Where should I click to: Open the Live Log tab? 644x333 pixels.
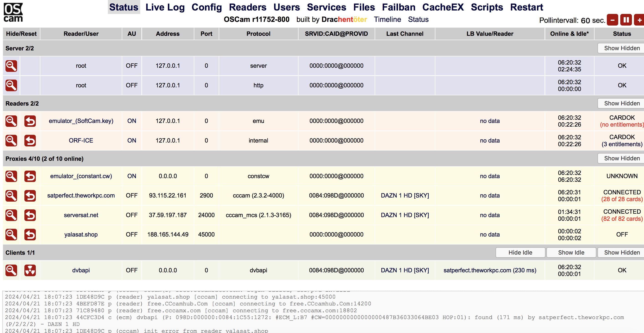[x=165, y=7]
